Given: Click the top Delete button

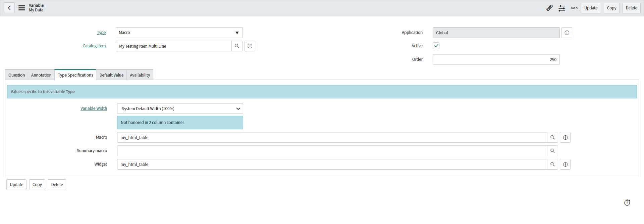Looking at the screenshot, I should [x=631, y=8].
